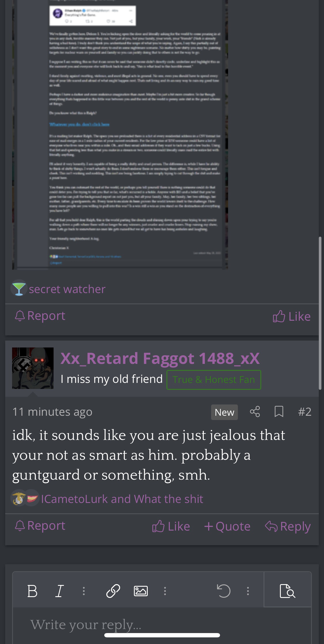This screenshot has height=644, width=324.
Task: Open ICametoLurk and What the shit reactions
Action: (122, 499)
